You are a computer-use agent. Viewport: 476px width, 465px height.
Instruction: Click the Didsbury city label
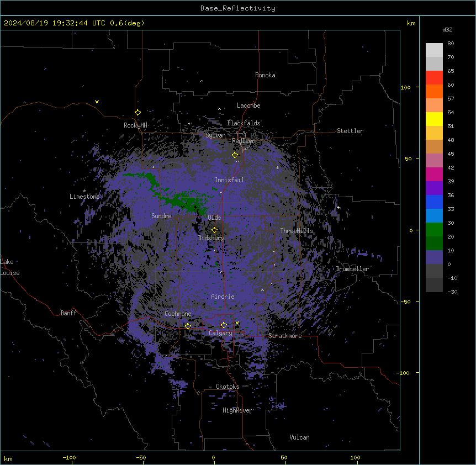pos(211,238)
